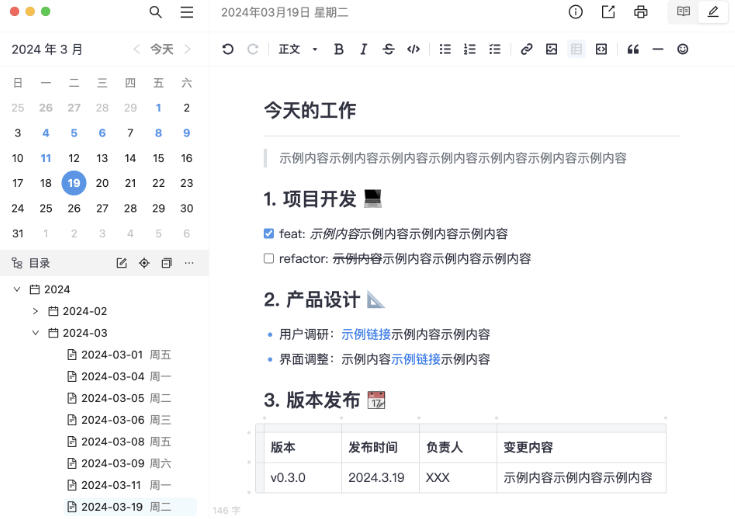Viewport: 735px width, 519px height.
Task: Open the search magnifier icon
Action: pyautogui.click(x=156, y=12)
